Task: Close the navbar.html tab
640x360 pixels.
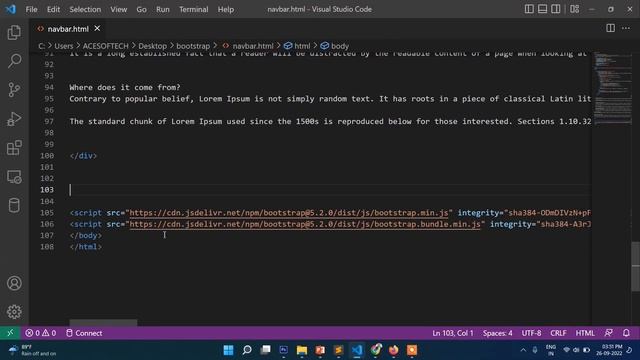Action: [97, 29]
